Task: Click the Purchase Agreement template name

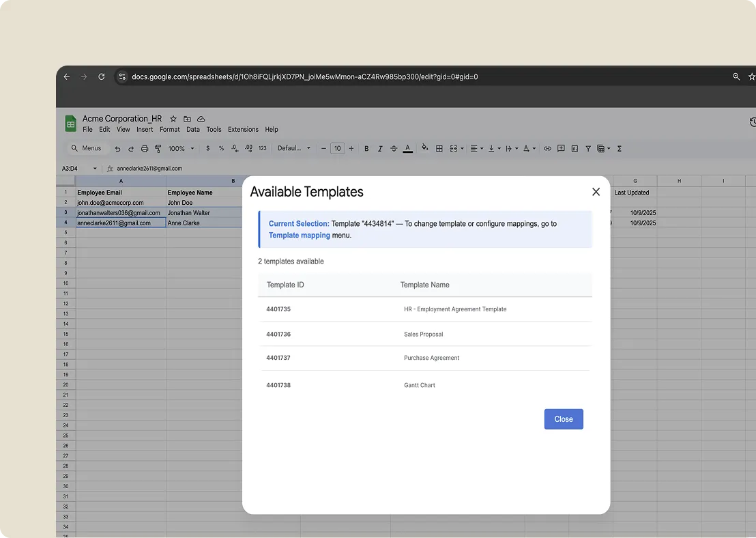Action: click(x=431, y=358)
